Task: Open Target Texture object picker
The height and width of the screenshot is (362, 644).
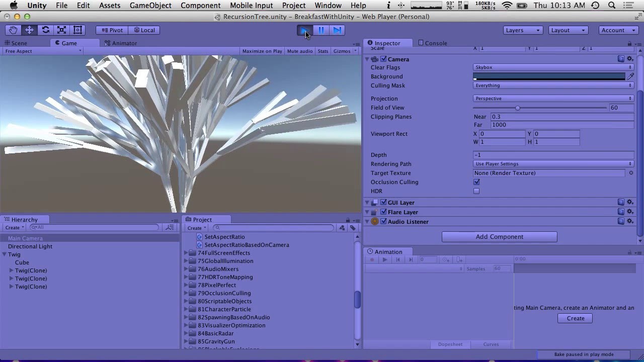Action: click(x=631, y=173)
